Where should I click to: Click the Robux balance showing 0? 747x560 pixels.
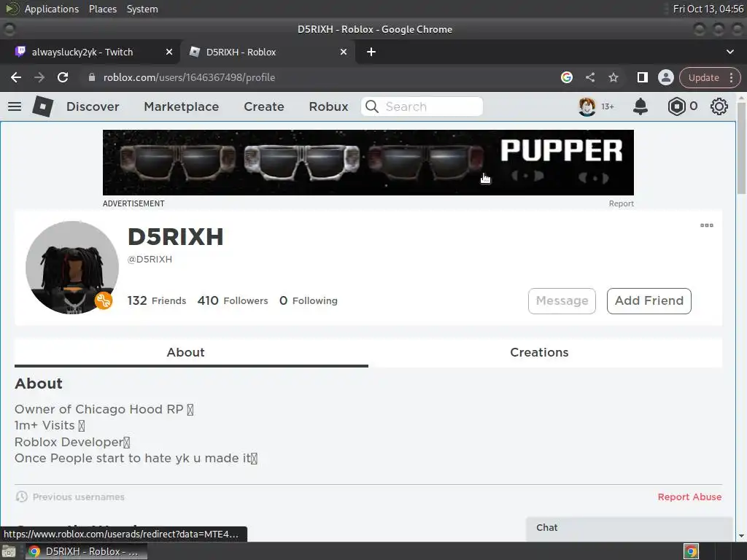click(694, 106)
